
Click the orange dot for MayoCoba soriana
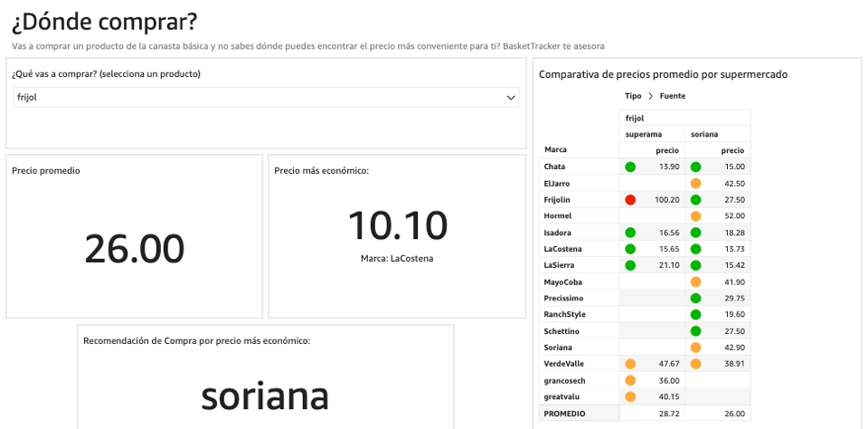click(x=696, y=281)
